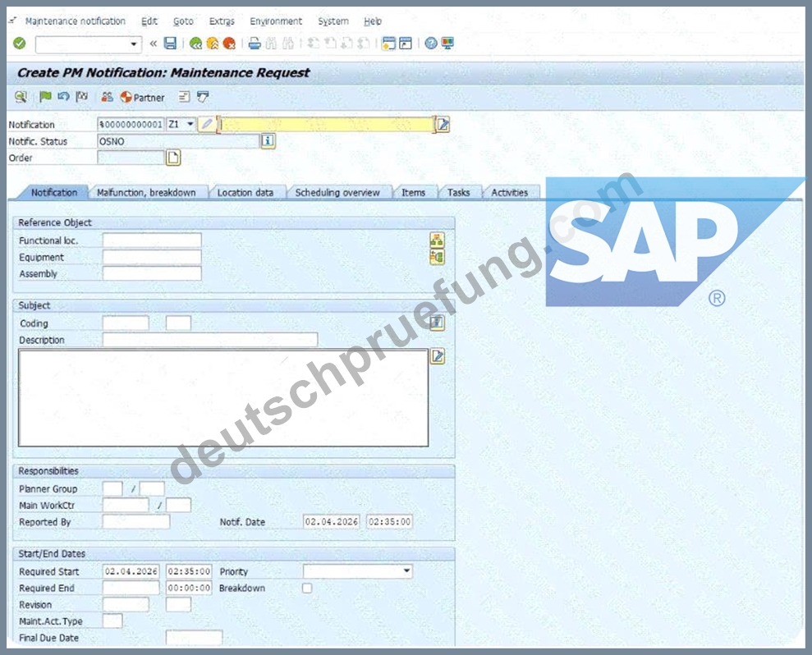
Task: Open the Extras menu
Action: pyautogui.click(x=222, y=21)
